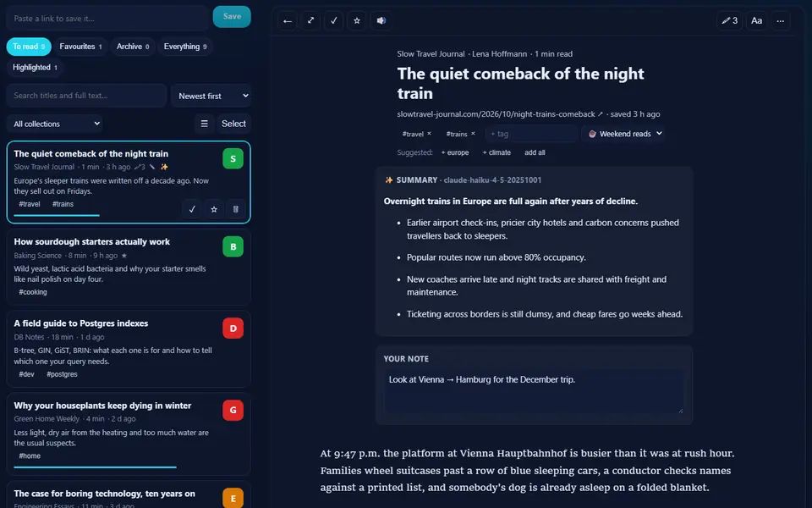Open A field guide to Postgres indexes

pyautogui.click(x=81, y=323)
